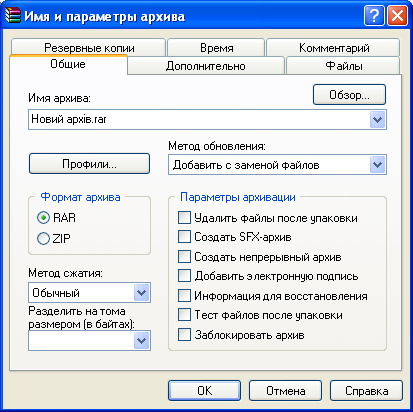Select the ZIP archive format
Image resolution: width=413 pixels, height=412 pixels.
coord(43,239)
